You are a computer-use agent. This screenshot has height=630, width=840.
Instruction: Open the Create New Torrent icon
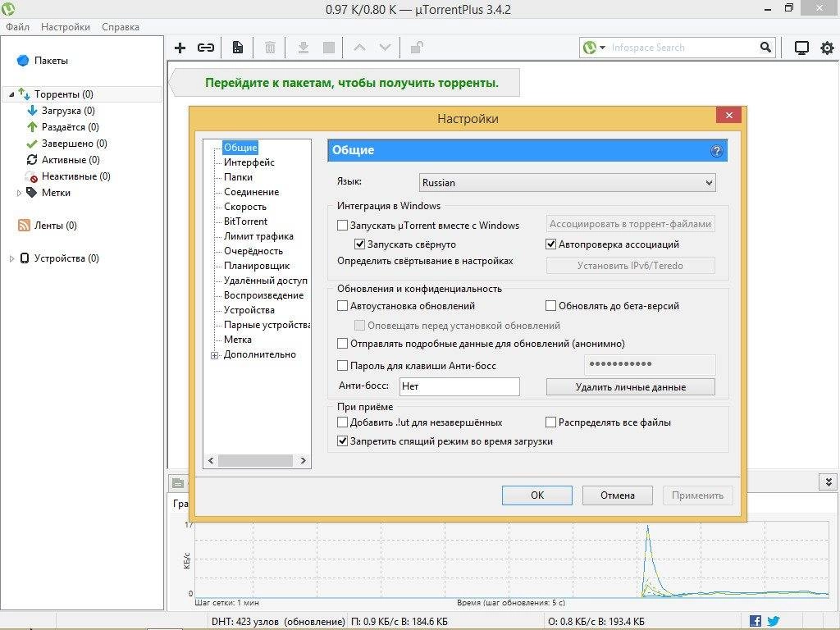tap(237, 48)
